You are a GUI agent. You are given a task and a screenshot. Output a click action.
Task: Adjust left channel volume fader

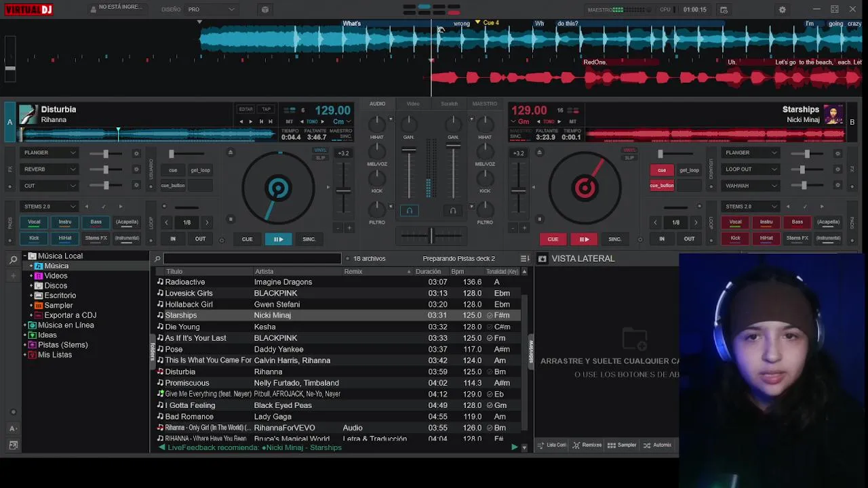click(x=409, y=149)
